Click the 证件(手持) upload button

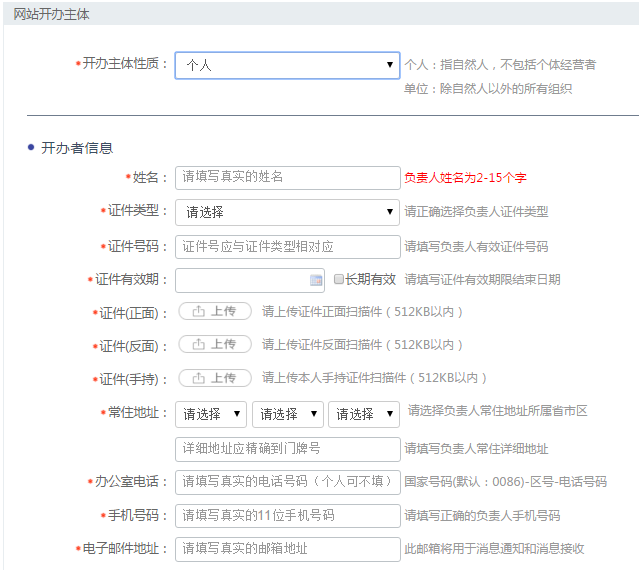(x=215, y=378)
